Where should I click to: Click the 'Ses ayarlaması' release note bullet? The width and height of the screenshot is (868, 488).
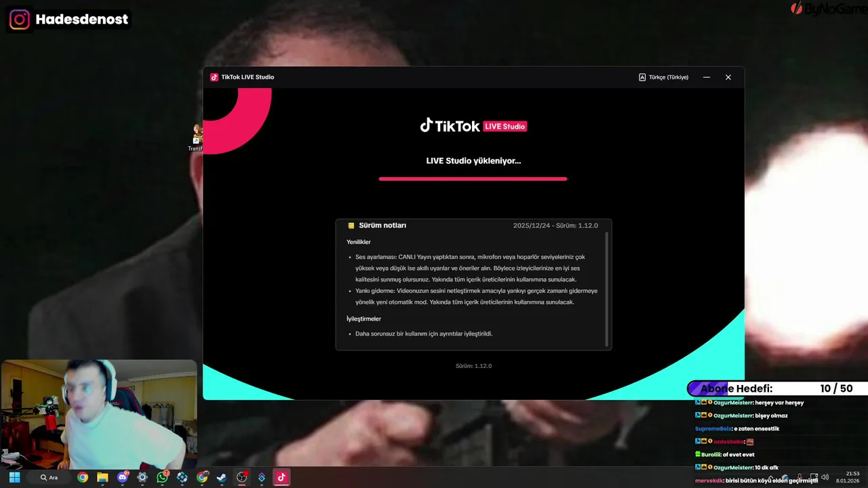point(471,268)
